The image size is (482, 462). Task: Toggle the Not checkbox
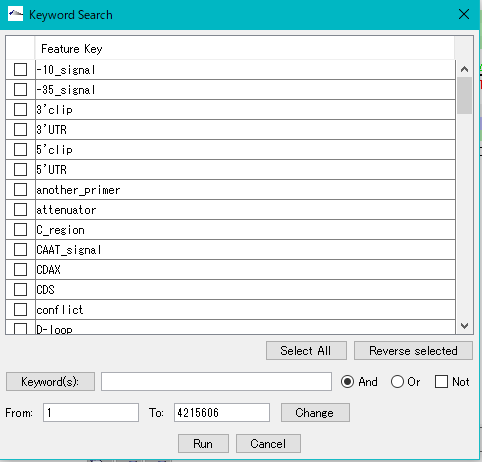[441, 382]
